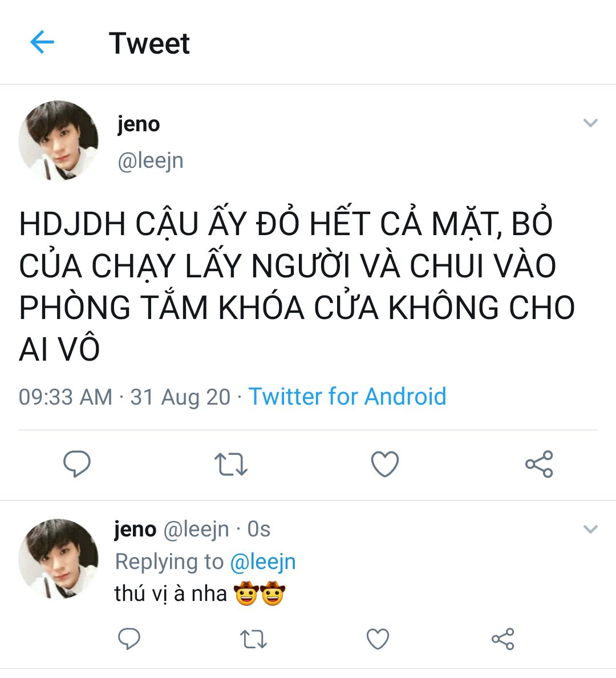Open jeno's profile picture on main tweet
Image resolution: width=616 pixels, height=678 pixels.
pos(58,140)
